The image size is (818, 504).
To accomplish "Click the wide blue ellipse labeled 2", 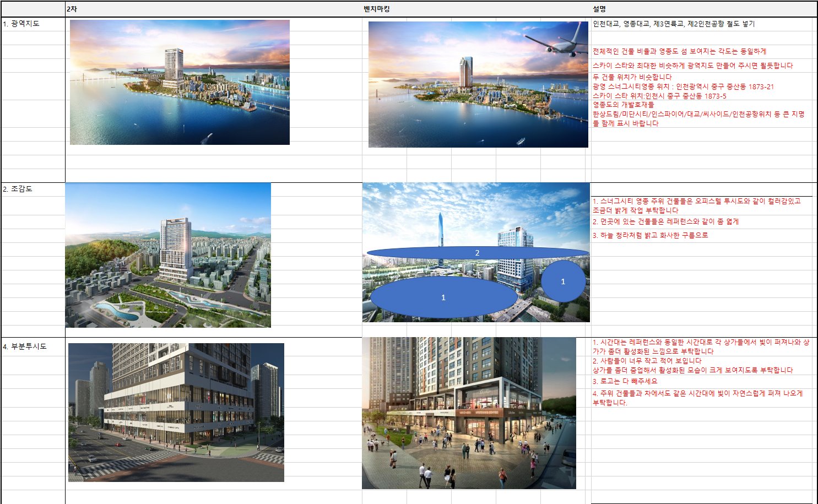I will [x=478, y=253].
